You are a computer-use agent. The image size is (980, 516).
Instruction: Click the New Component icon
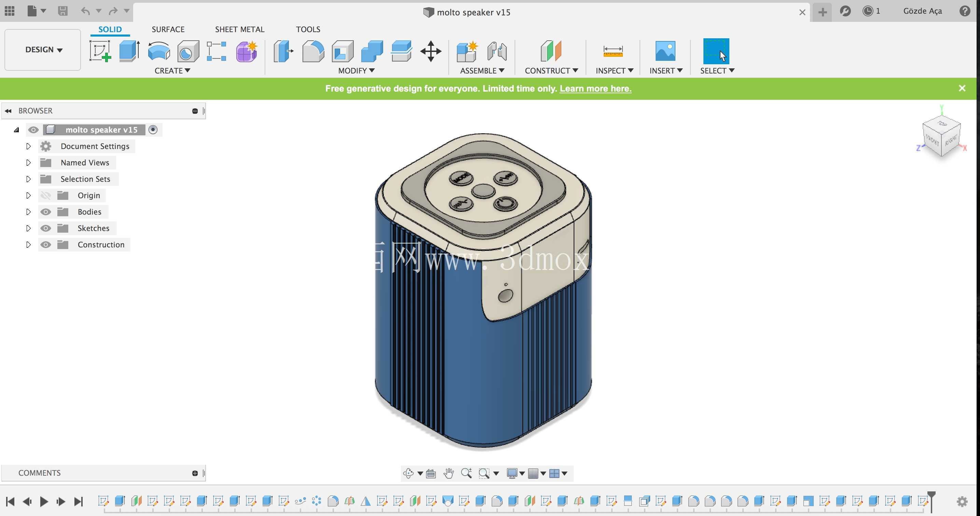(x=467, y=51)
